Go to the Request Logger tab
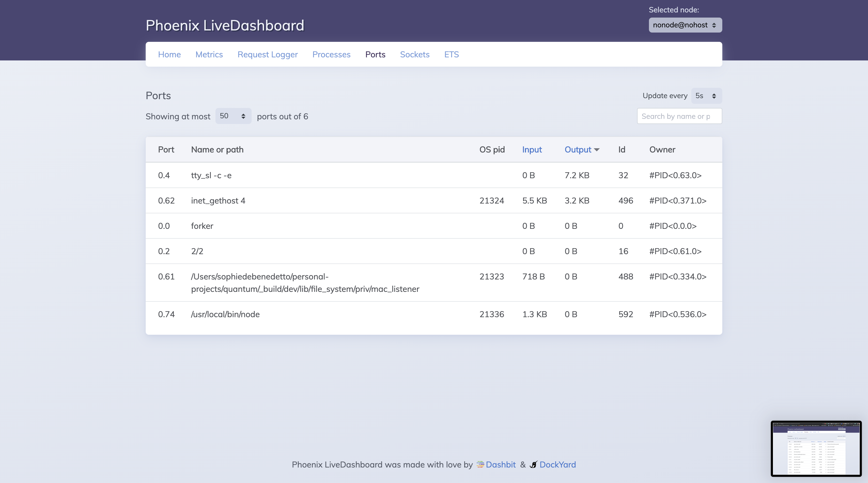Screen dimensions: 868x483 pyautogui.click(x=268, y=54)
